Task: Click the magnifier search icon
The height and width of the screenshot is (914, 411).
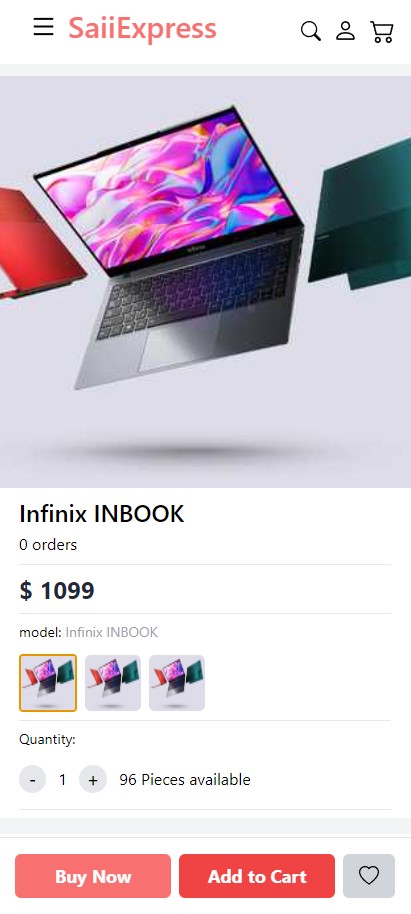Action: (x=310, y=31)
